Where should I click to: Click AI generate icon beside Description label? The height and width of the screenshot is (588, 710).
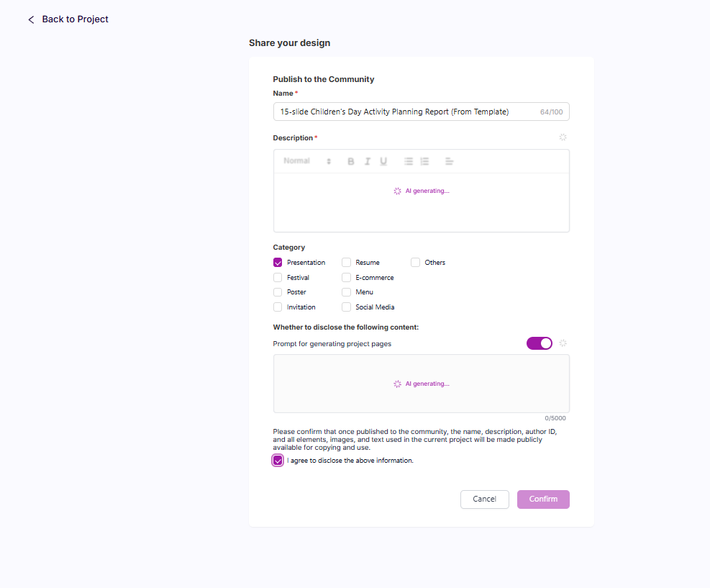(x=563, y=137)
